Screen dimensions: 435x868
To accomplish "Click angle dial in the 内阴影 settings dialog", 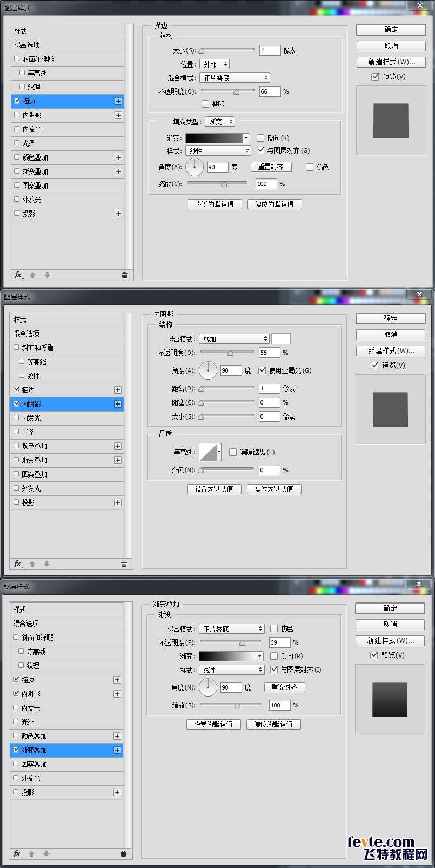I will (208, 370).
